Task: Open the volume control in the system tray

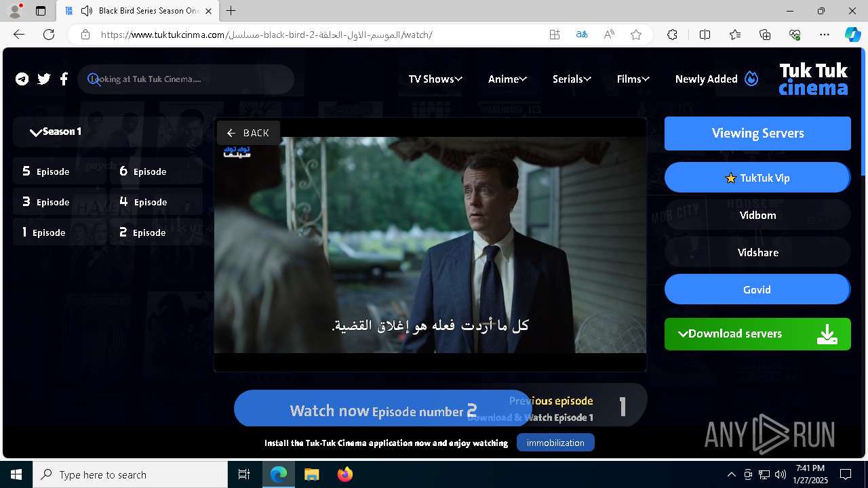Action: pyautogui.click(x=781, y=474)
